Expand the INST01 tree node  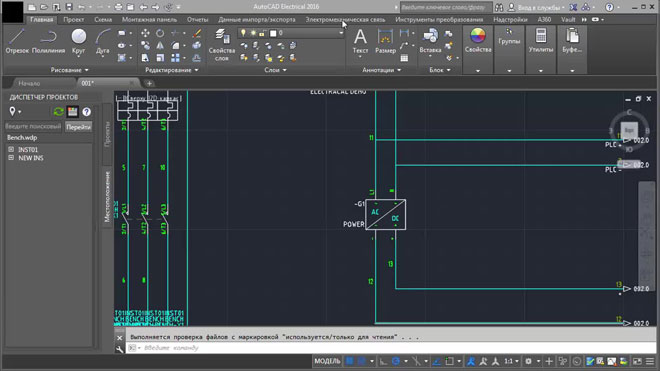[11, 149]
